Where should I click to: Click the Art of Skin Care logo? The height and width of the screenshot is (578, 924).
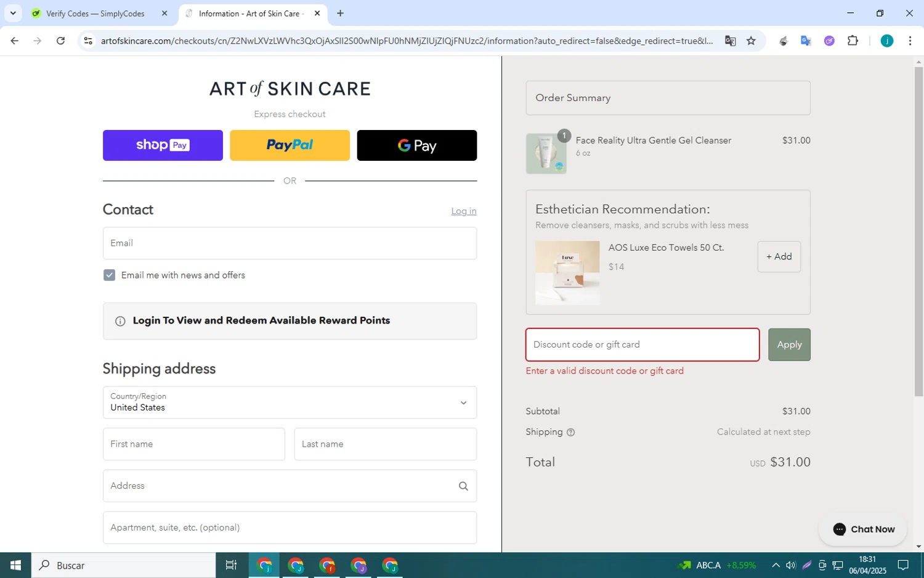tap(290, 89)
